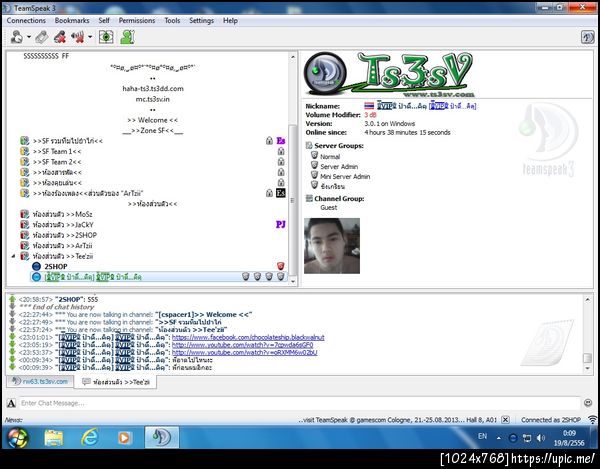This screenshot has height=469, width=600.
Task: Open the Help menu
Action: coord(230,21)
